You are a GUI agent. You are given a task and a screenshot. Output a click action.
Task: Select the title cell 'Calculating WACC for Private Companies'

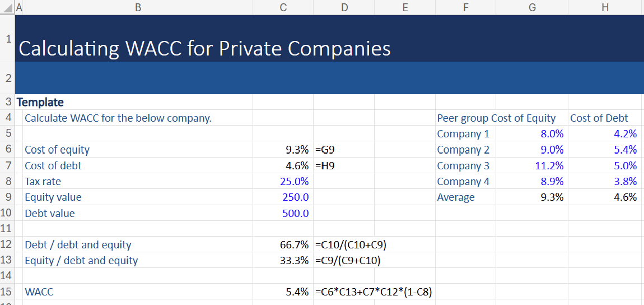(x=204, y=49)
